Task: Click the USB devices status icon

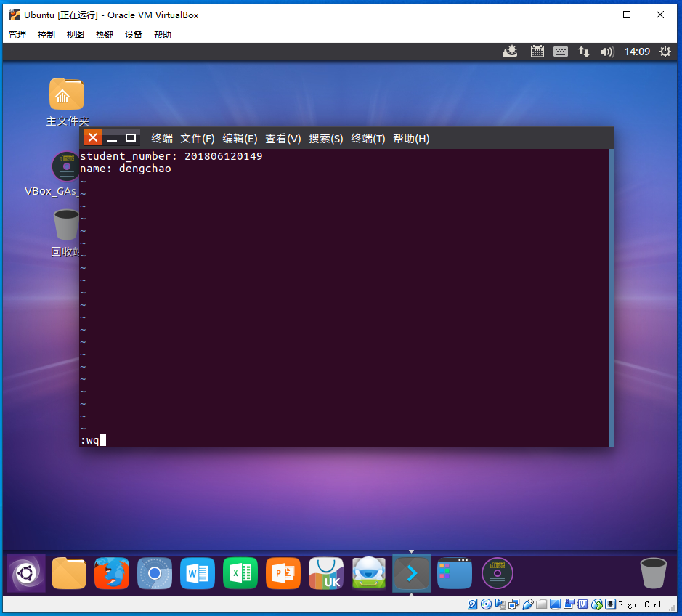Action: coord(527,604)
